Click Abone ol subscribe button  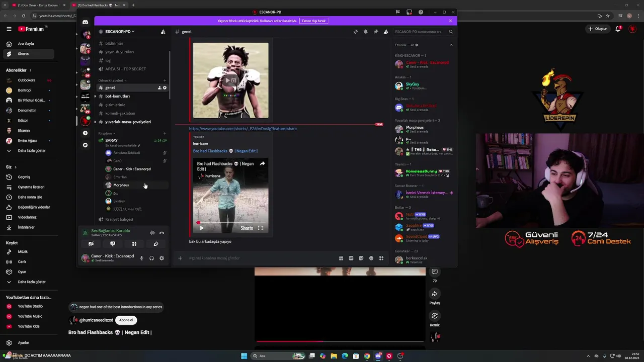pyautogui.click(x=126, y=320)
